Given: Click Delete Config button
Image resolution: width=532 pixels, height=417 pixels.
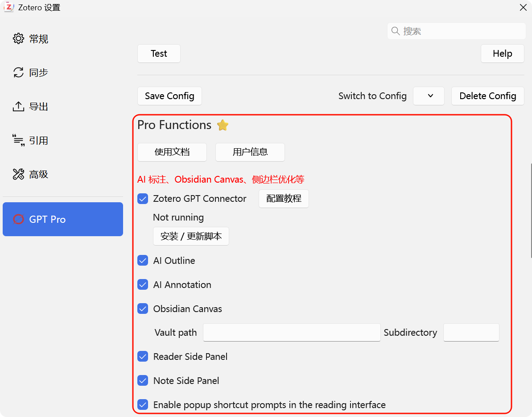Looking at the screenshot, I should pos(488,96).
